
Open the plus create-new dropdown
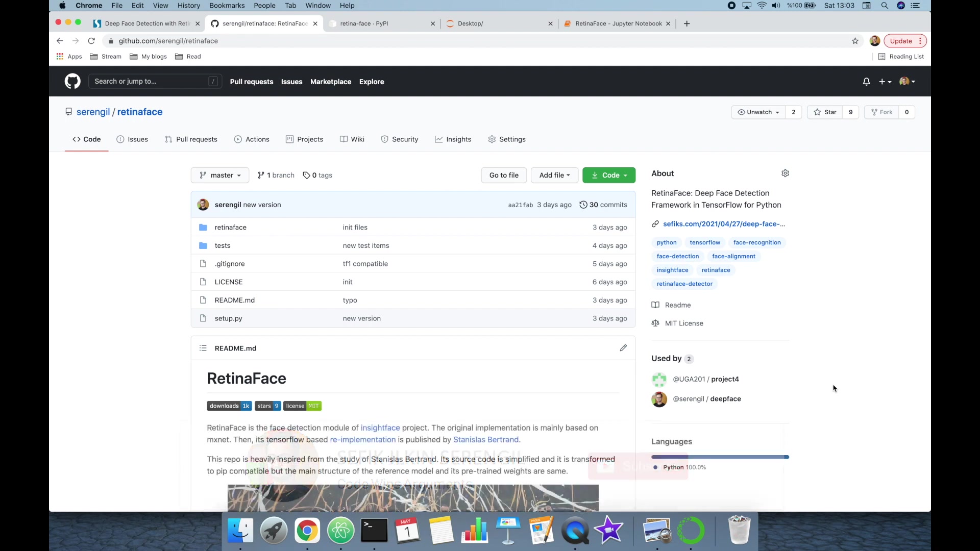[885, 82]
